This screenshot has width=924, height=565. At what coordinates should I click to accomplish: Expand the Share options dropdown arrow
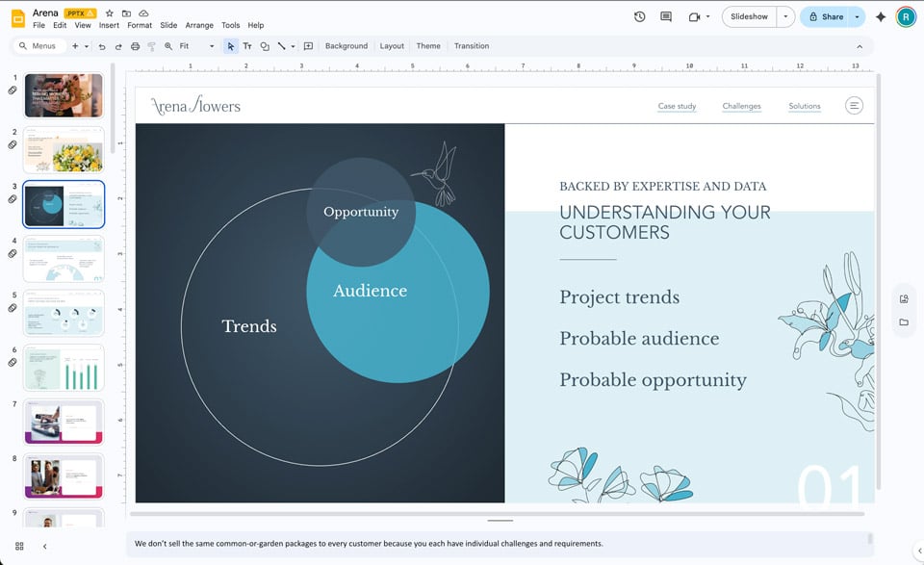click(856, 16)
